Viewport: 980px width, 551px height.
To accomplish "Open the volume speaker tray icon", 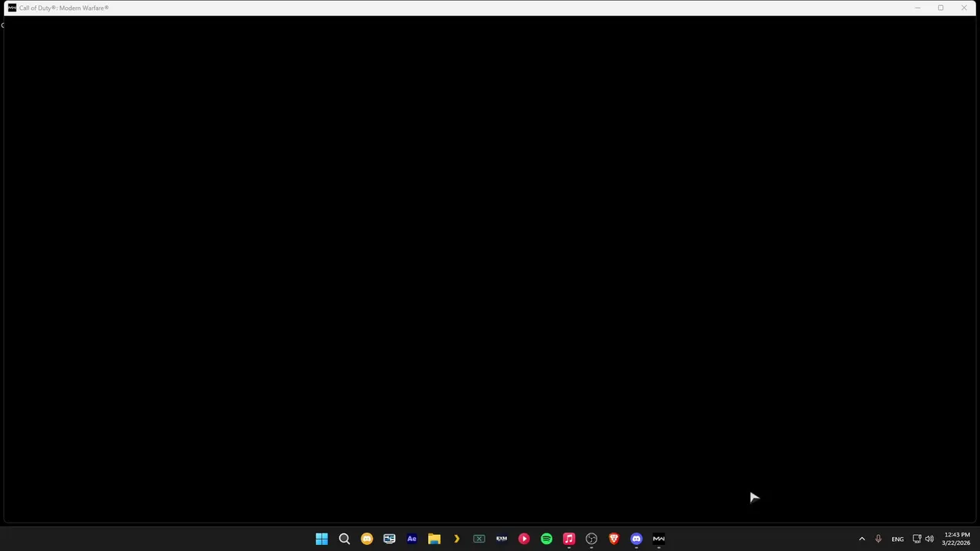I will coord(929,539).
